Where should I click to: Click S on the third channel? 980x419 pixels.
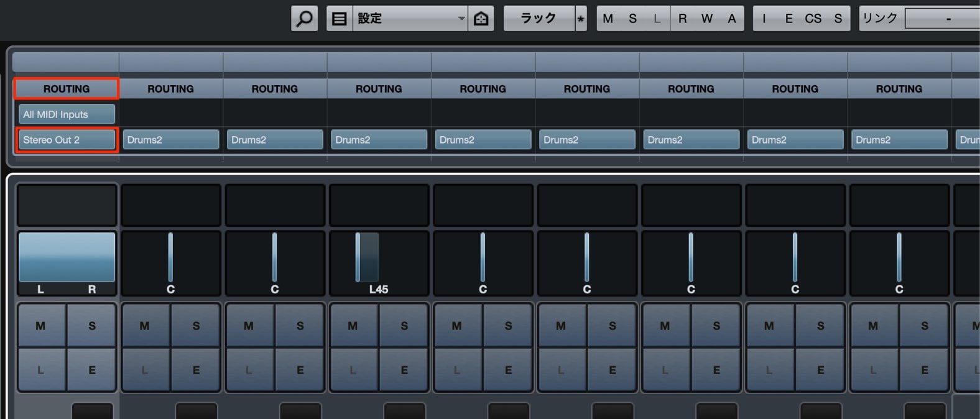point(300,325)
